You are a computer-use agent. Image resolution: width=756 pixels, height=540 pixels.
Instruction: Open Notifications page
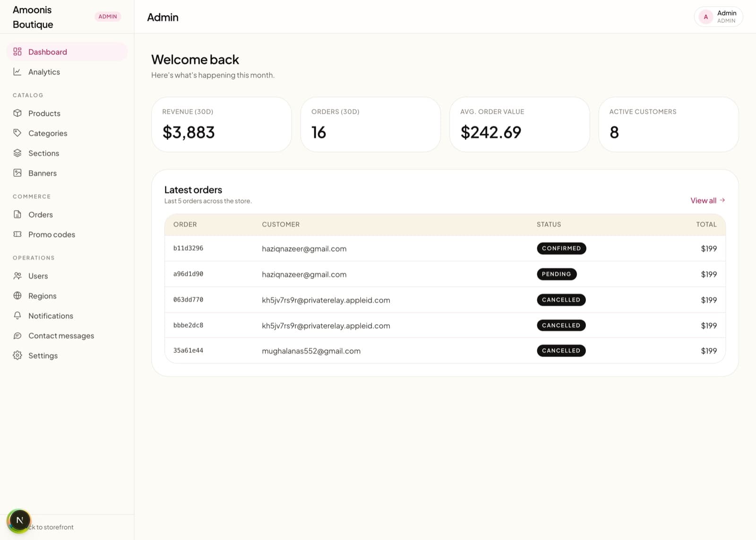[x=67, y=316]
